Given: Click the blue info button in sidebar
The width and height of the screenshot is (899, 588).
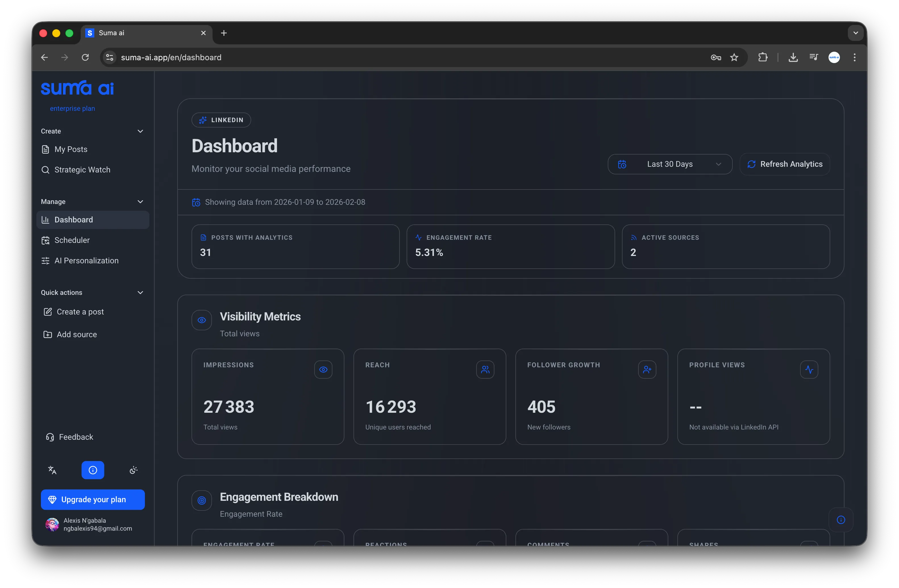Looking at the screenshot, I should point(93,470).
